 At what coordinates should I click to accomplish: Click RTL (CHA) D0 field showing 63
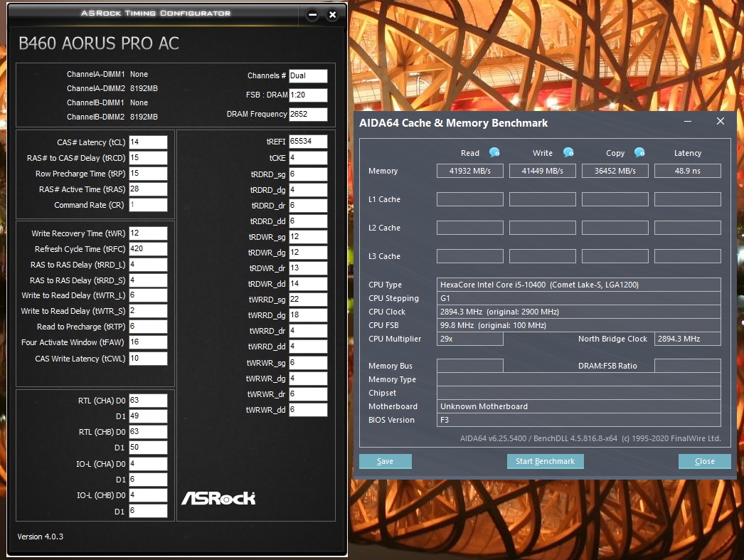pos(148,401)
